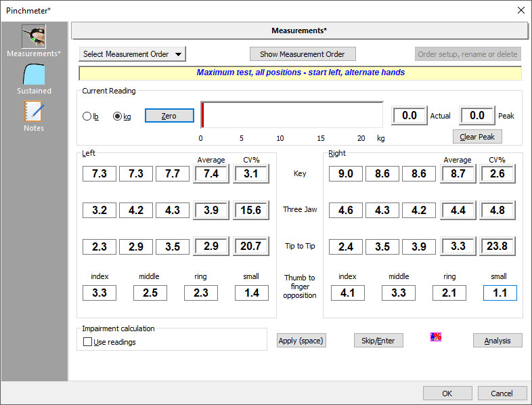Enable the Use readings checkbox

(x=87, y=342)
